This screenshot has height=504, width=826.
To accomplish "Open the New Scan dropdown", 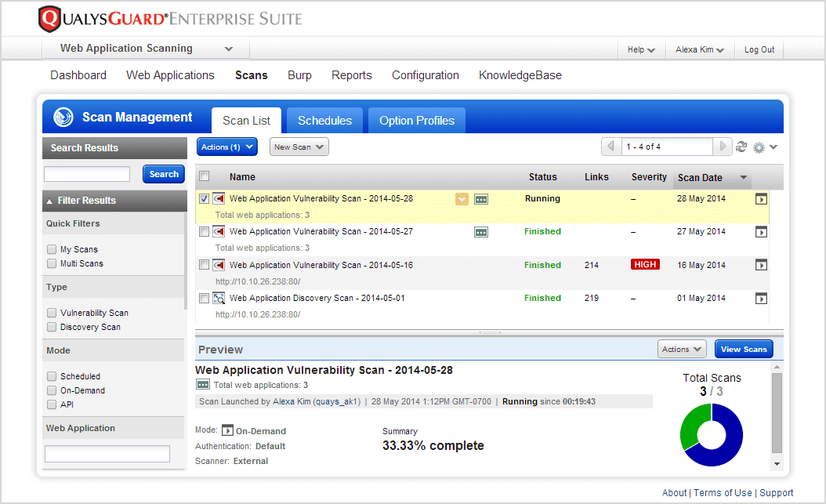I will pos(299,147).
